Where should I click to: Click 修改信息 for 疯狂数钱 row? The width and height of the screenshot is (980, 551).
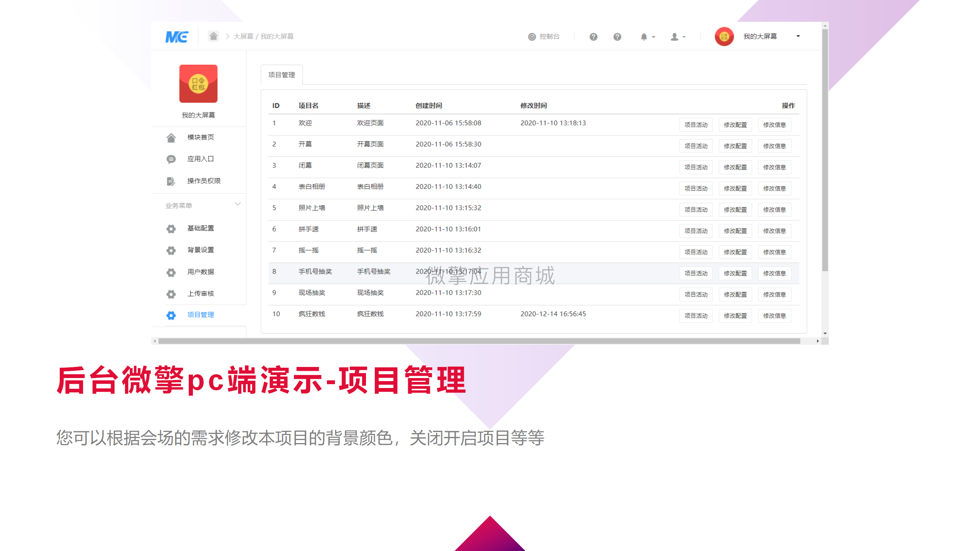click(774, 316)
